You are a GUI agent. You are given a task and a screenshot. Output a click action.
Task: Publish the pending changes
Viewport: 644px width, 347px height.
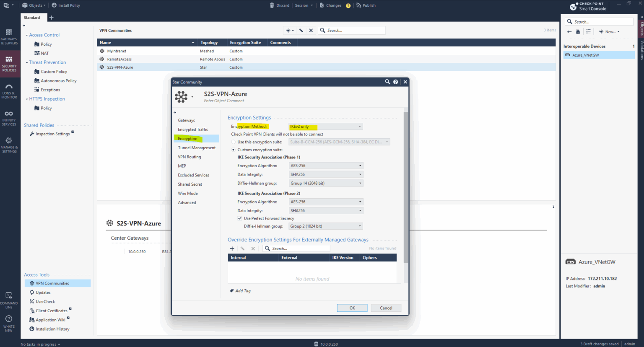coord(366,5)
